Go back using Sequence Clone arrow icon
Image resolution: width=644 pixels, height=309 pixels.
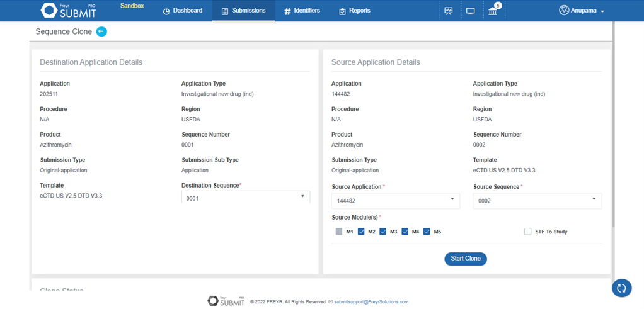[101, 31]
